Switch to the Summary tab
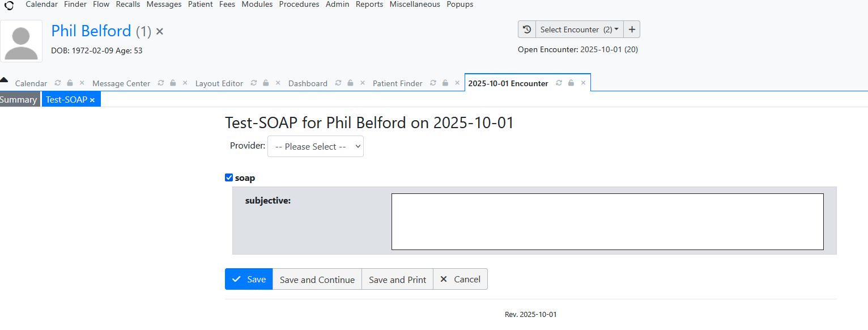 click(19, 100)
